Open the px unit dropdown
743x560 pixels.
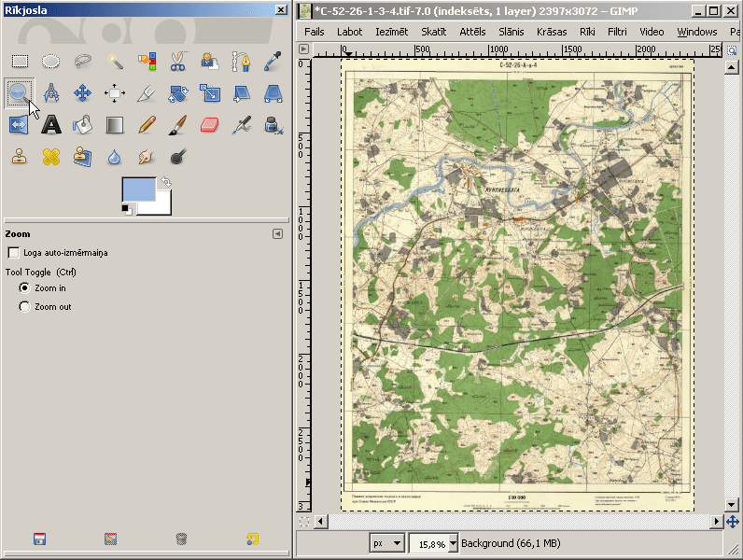pyautogui.click(x=386, y=543)
